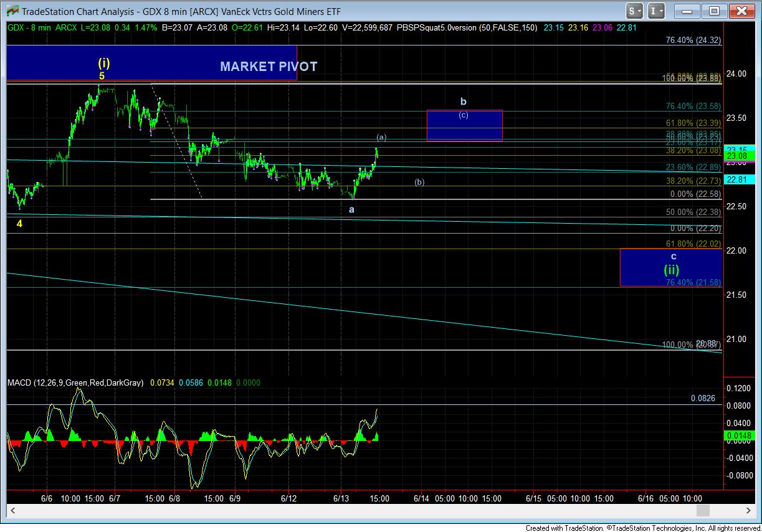
Task: Click the 76.40% (21.58) Fibonacci label
Action: [x=693, y=282]
